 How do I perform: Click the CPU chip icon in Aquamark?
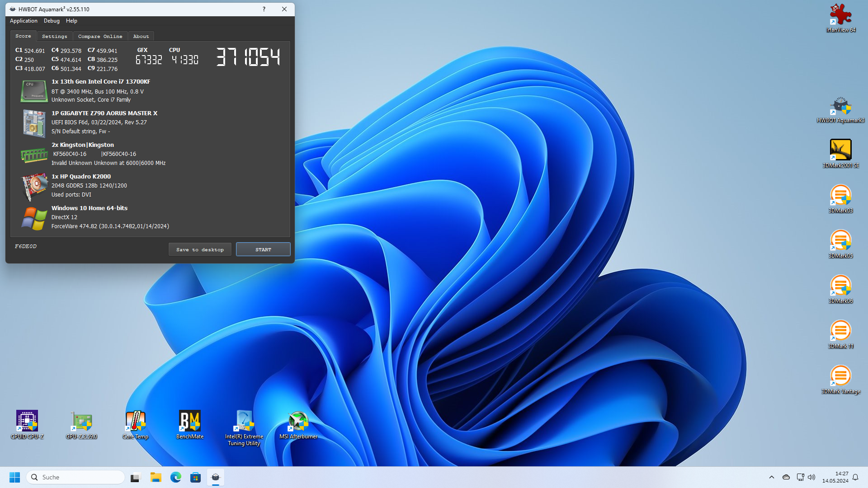coord(34,91)
